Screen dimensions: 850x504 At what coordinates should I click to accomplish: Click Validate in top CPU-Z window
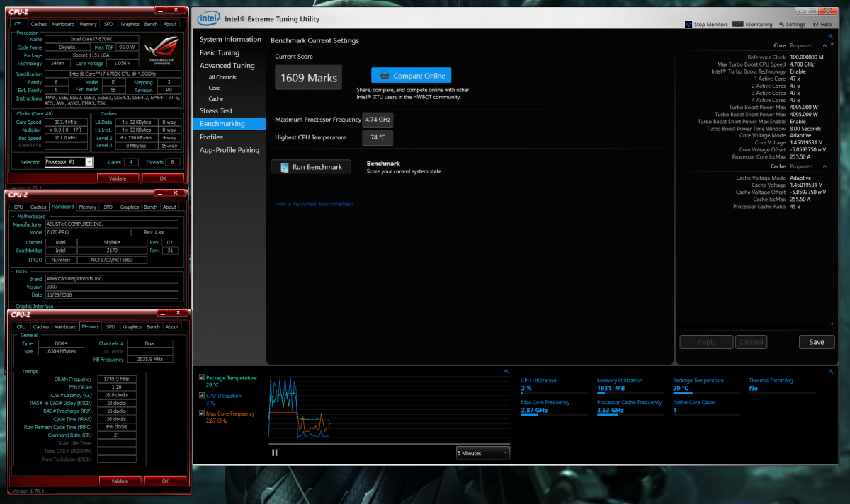pyautogui.click(x=118, y=178)
